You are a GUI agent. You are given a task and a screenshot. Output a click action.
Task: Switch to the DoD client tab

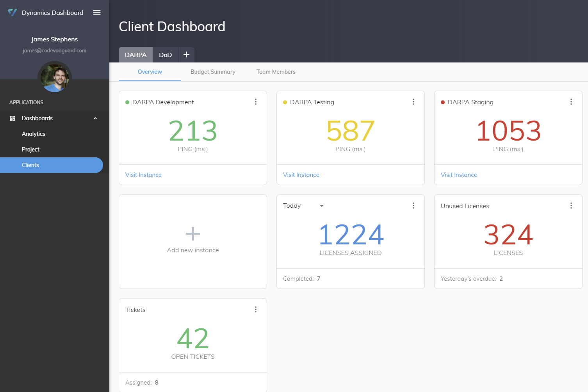(166, 55)
